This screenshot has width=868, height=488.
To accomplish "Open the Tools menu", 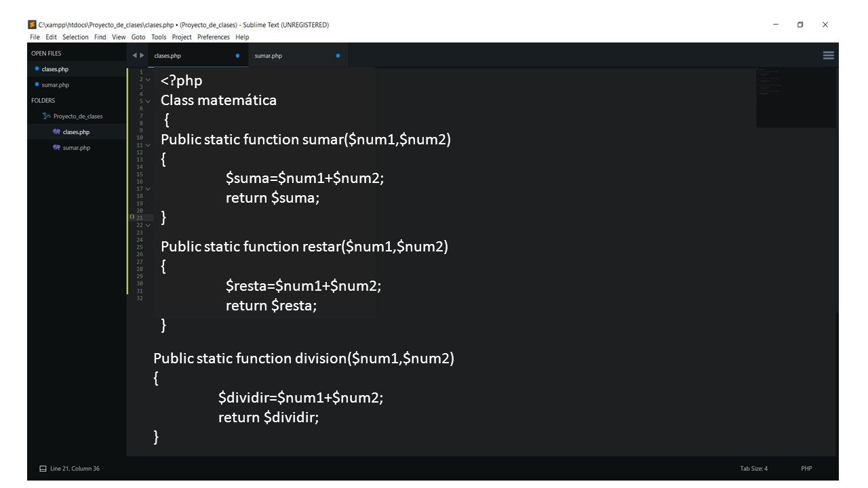I will (x=159, y=37).
